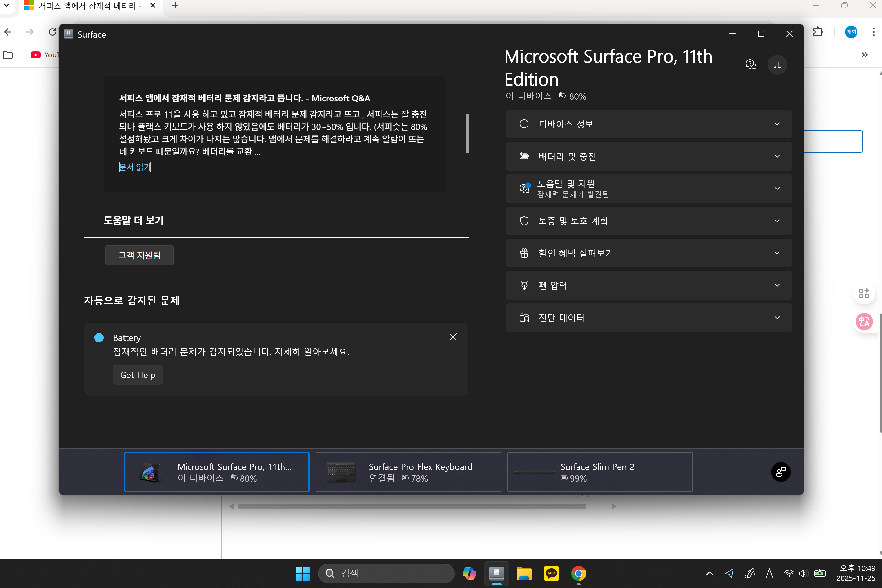Open the feedback chat icon beside JL avatar
The width and height of the screenshot is (882, 588).
click(x=751, y=65)
